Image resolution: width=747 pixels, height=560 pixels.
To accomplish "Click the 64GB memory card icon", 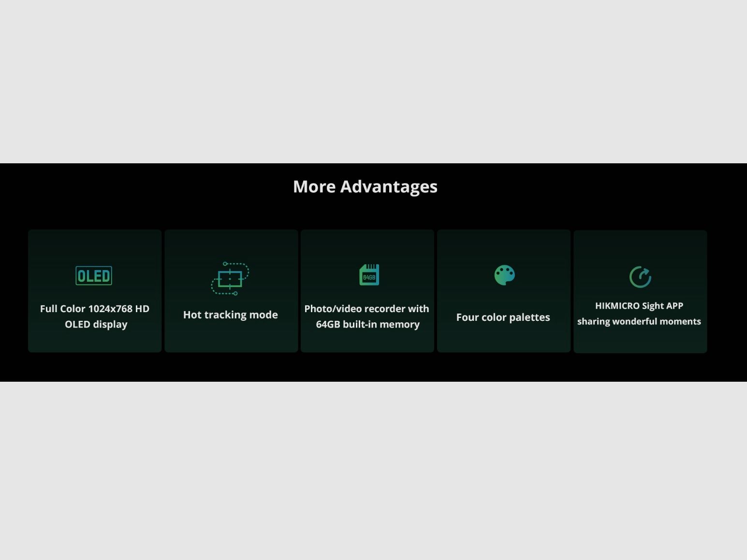I will (369, 274).
